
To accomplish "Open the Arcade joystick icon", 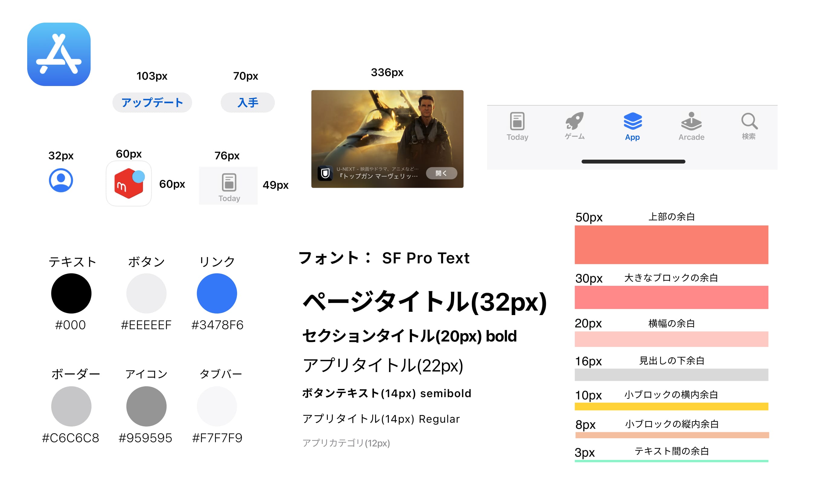I will [x=691, y=121].
